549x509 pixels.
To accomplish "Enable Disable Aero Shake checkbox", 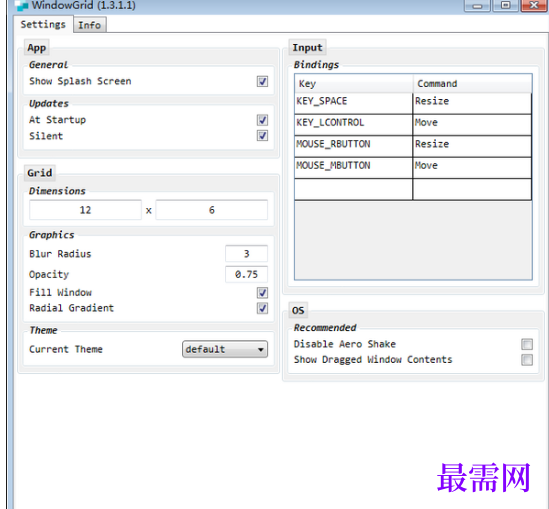I will click(527, 344).
